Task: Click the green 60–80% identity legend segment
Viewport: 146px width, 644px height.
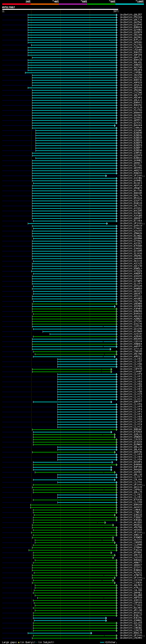Action: (x=101, y=4)
